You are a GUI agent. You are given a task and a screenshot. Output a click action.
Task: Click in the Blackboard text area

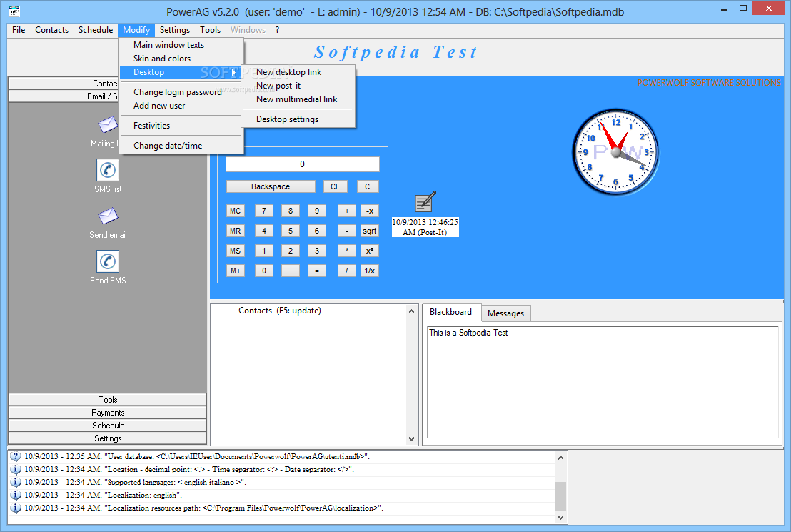(603, 382)
